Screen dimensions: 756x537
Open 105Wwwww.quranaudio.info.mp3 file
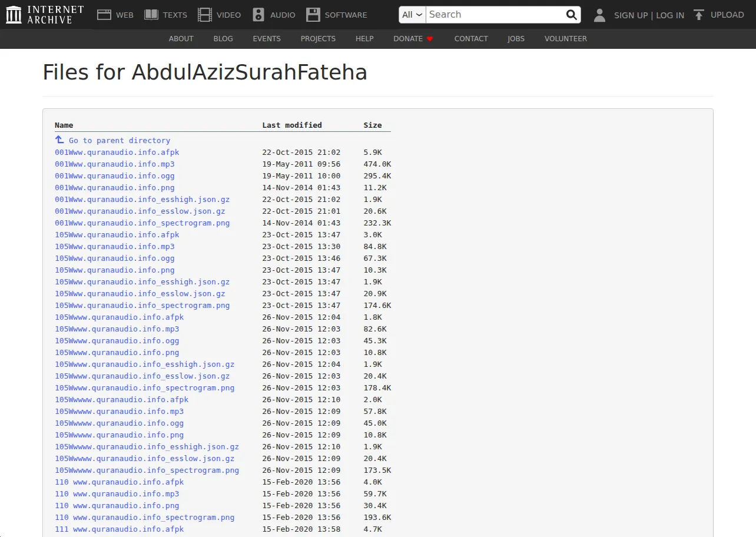coord(120,412)
